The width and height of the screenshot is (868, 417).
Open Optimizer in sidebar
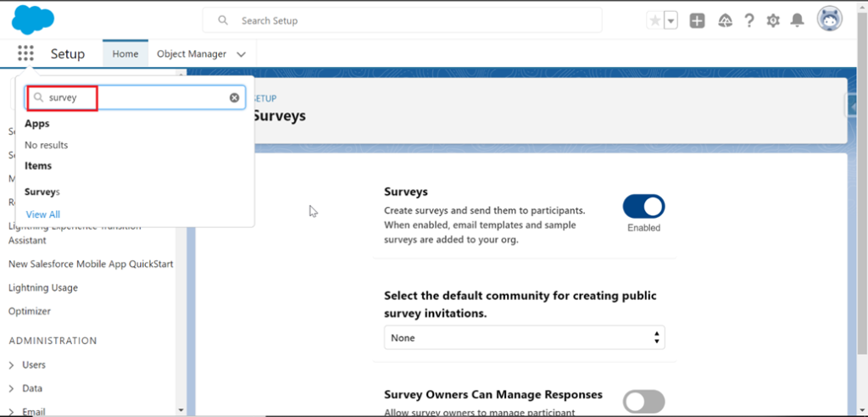point(30,311)
